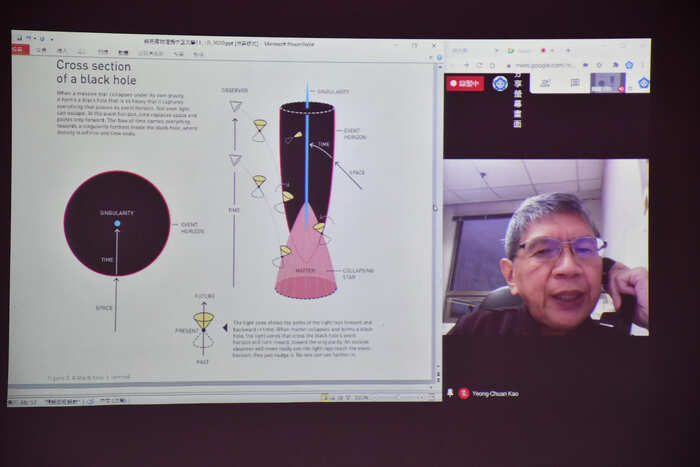Click the blue hexagon icon right of self-view thumbnail
This screenshot has width=700, height=467.
643,83
